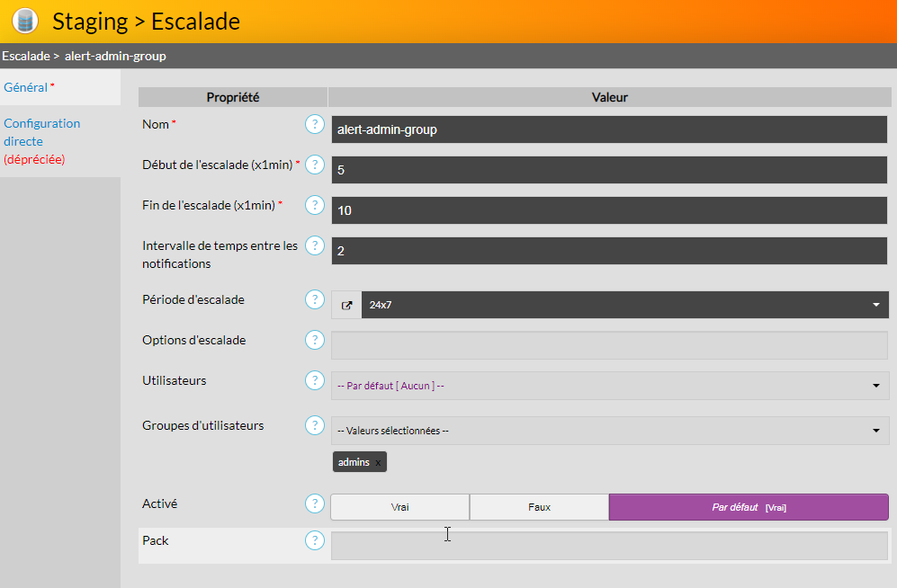
Task: Set Activé to Faux
Action: (539, 507)
